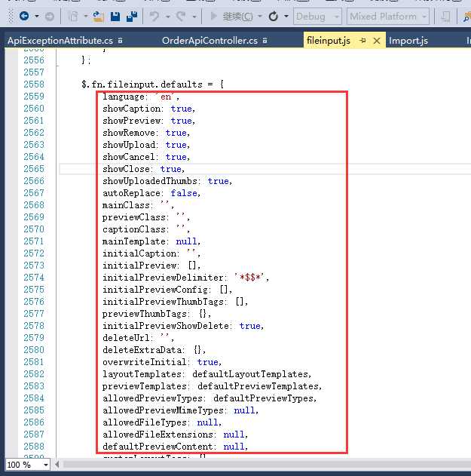Click 'defaultPreviewContent: null' line
The image size is (471, 476).
pyautogui.click(x=175, y=447)
